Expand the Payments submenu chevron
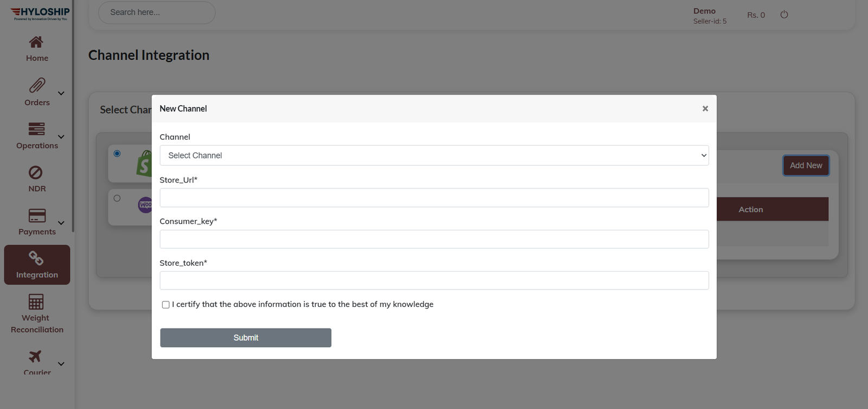 pos(61,223)
